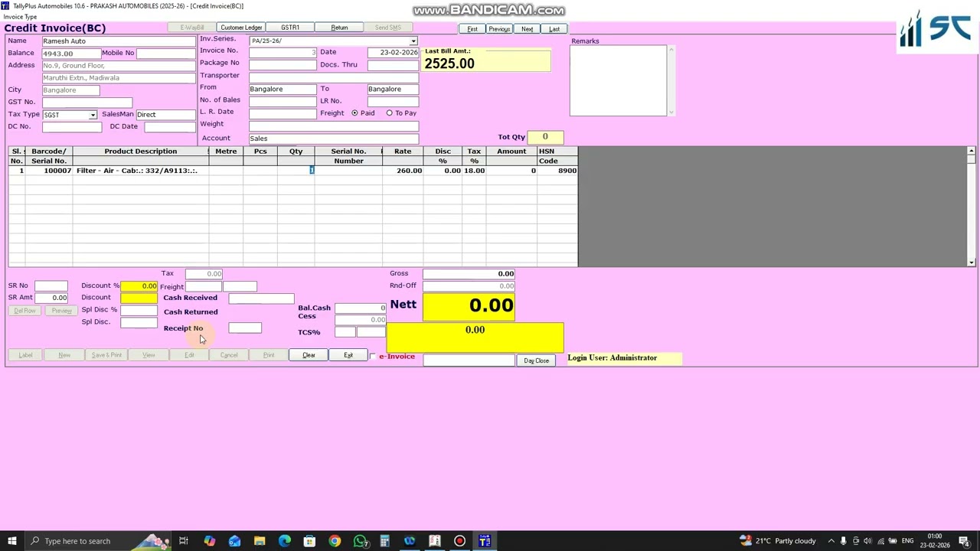Open the Outlook taskbar icon
Viewport: 980px width, 551px height.
(x=234, y=541)
